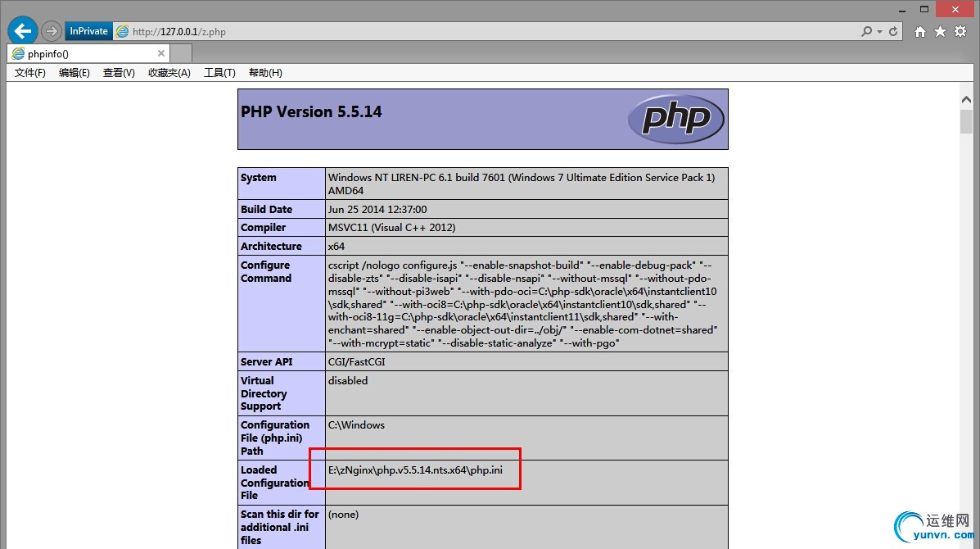980x549 pixels.
Task: Refresh the page with the reload icon
Action: point(893,31)
